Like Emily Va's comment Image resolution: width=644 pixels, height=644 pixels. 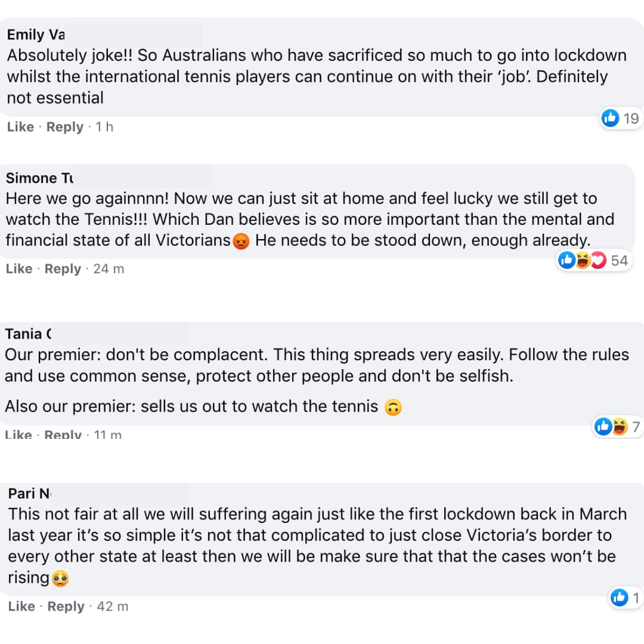pyautogui.click(x=20, y=126)
